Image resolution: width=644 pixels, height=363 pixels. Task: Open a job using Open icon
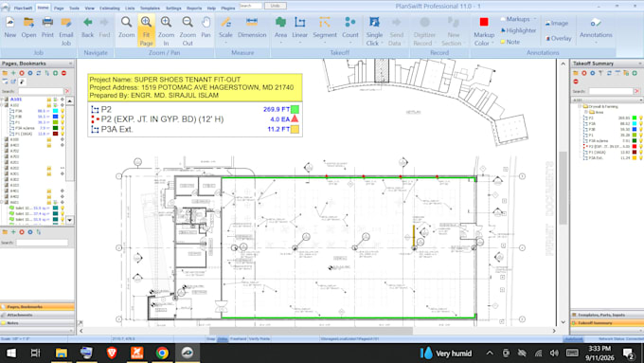coord(28,27)
